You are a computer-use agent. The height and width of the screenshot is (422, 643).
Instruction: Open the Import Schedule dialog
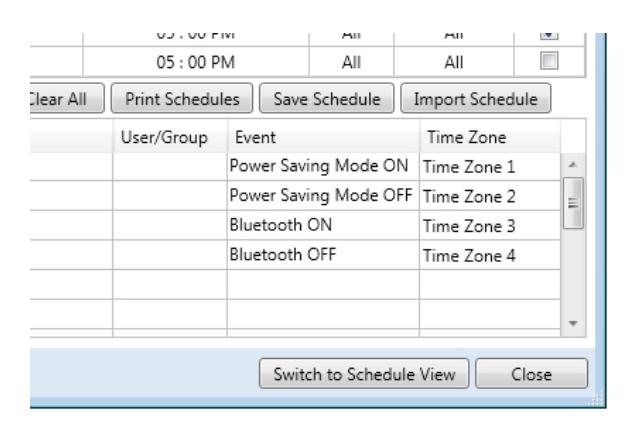click(476, 98)
